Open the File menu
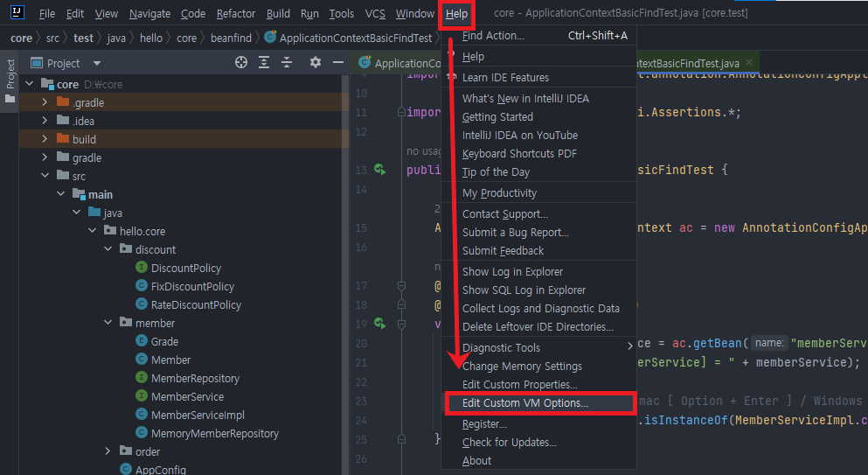 pos(47,13)
